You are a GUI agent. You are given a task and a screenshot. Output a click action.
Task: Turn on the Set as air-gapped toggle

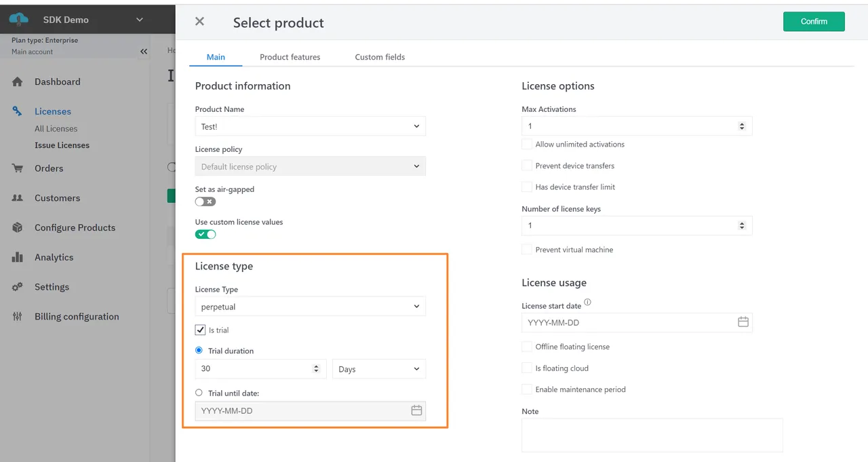pyautogui.click(x=205, y=201)
